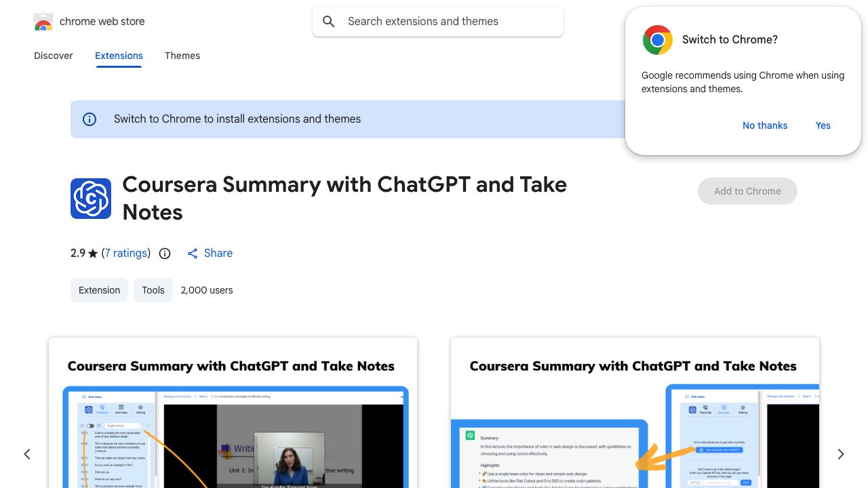Open ratings info circle icon
Screen dimensions: 868x488
click(x=165, y=253)
